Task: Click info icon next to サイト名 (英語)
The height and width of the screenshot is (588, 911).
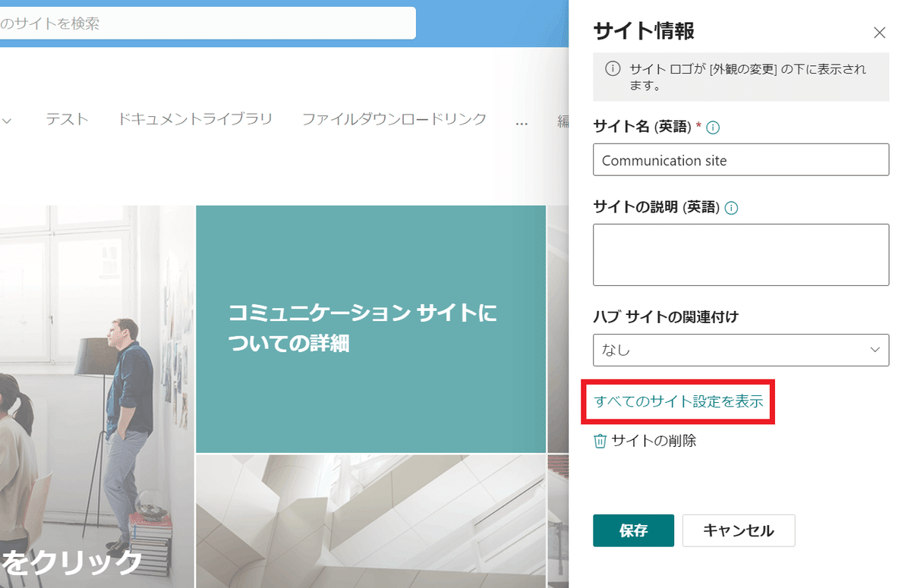Action: click(x=713, y=127)
